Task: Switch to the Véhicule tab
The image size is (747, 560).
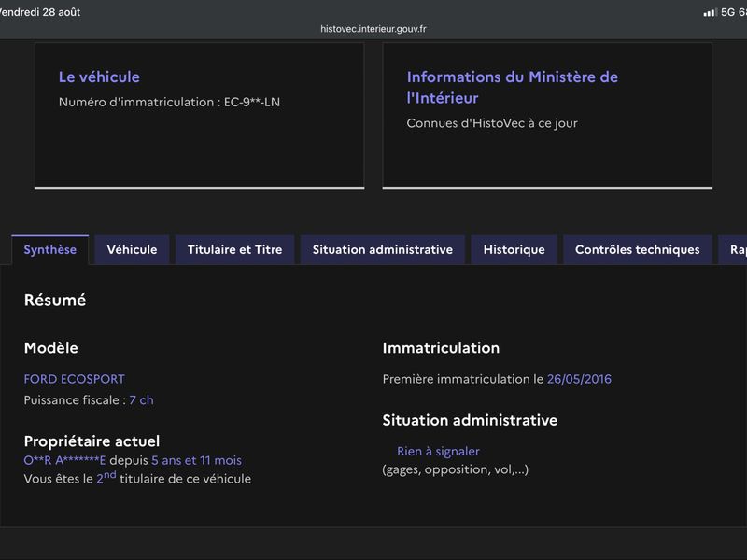Action: [132, 249]
